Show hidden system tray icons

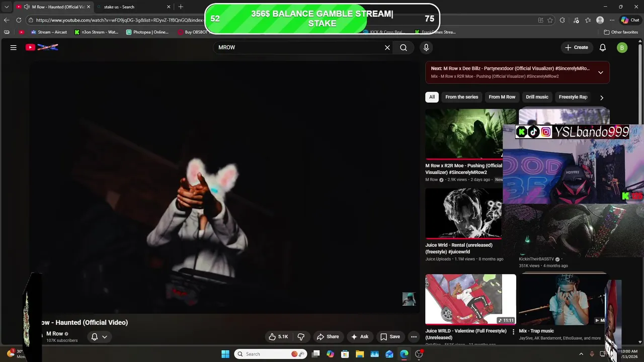581,354
